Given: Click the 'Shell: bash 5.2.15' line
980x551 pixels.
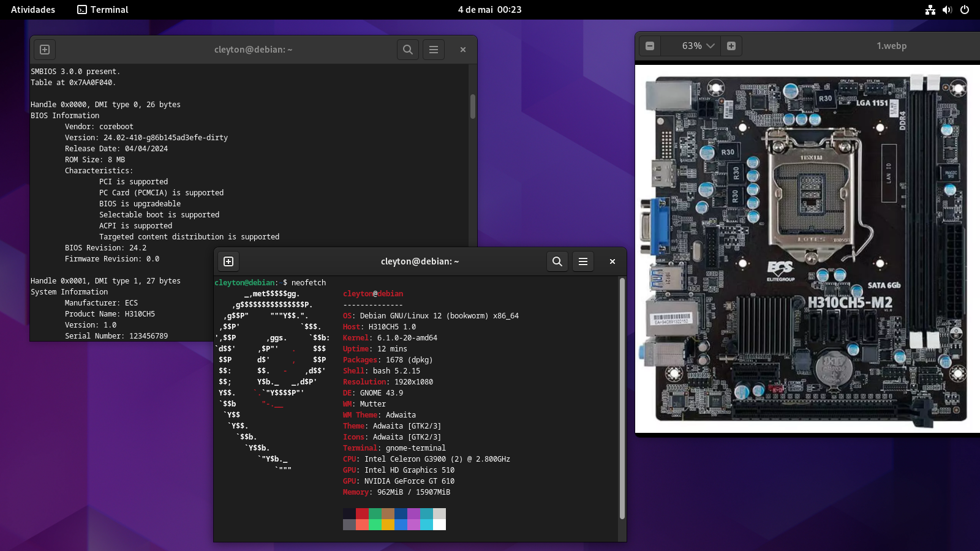Looking at the screenshot, I should pyautogui.click(x=382, y=371).
